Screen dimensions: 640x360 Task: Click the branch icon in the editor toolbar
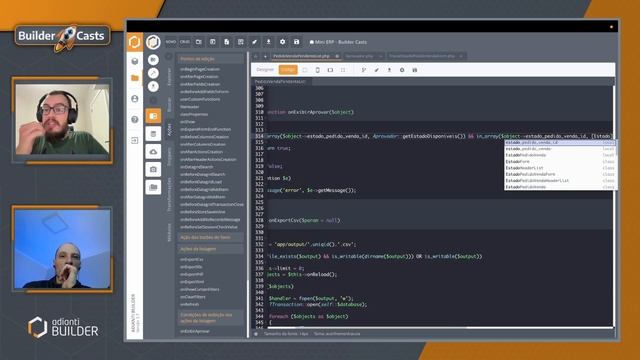[364, 70]
